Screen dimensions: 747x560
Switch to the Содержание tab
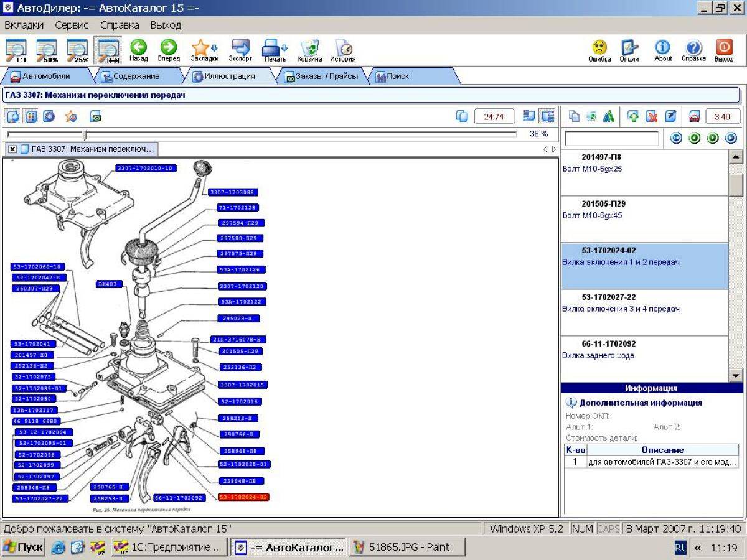136,77
